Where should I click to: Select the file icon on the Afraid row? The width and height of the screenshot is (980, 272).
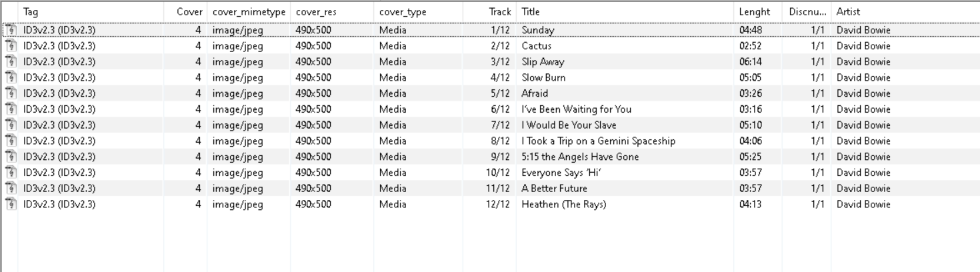coord(10,93)
